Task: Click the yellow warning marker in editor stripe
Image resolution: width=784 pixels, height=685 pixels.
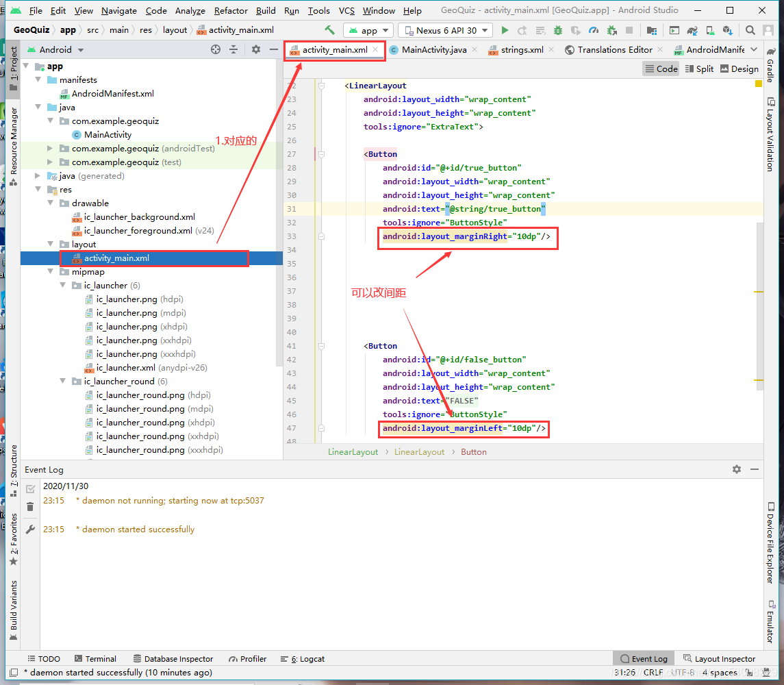Action: [759, 84]
